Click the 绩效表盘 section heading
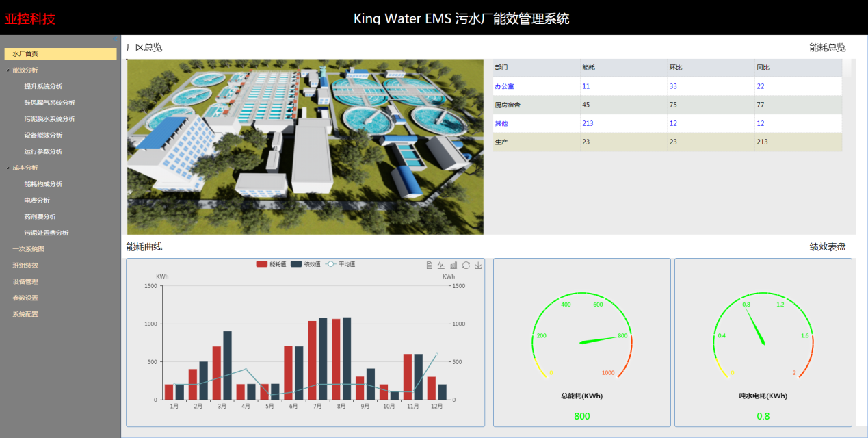The height and width of the screenshot is (438, 868). click(828, 246)
